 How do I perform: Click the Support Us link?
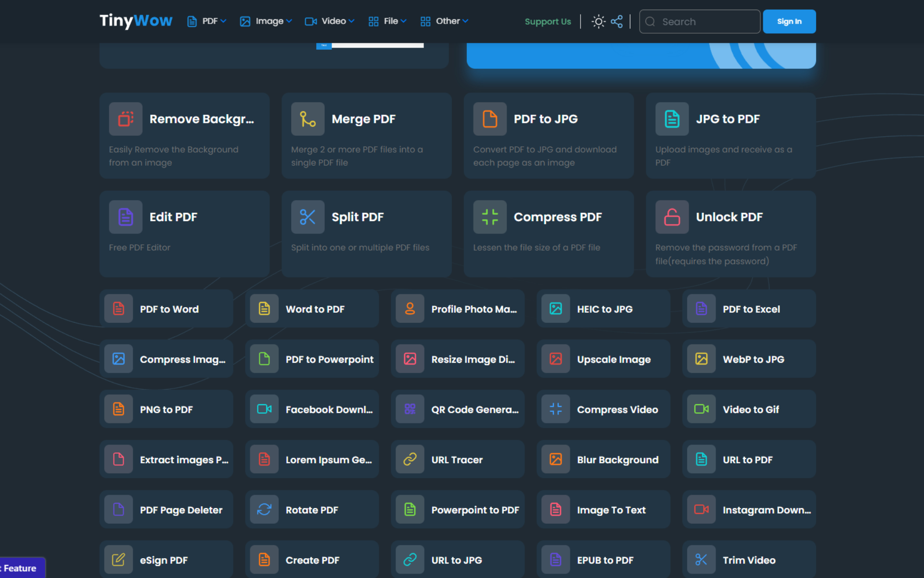click(548, 22)
